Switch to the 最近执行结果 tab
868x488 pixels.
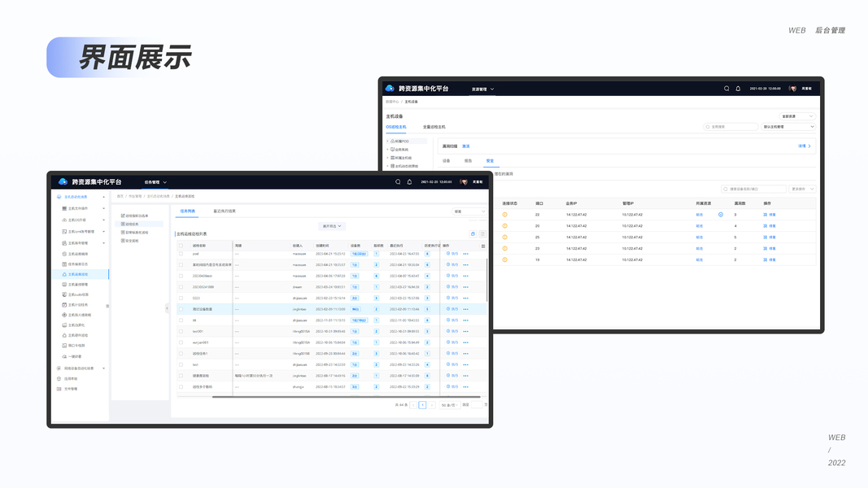pos(225,211)
